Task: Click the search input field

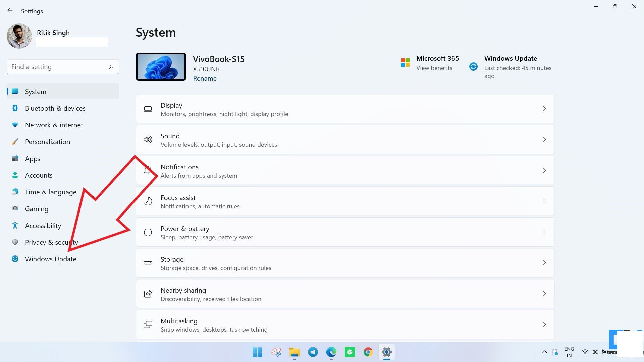Action: [x=62, y=67]
